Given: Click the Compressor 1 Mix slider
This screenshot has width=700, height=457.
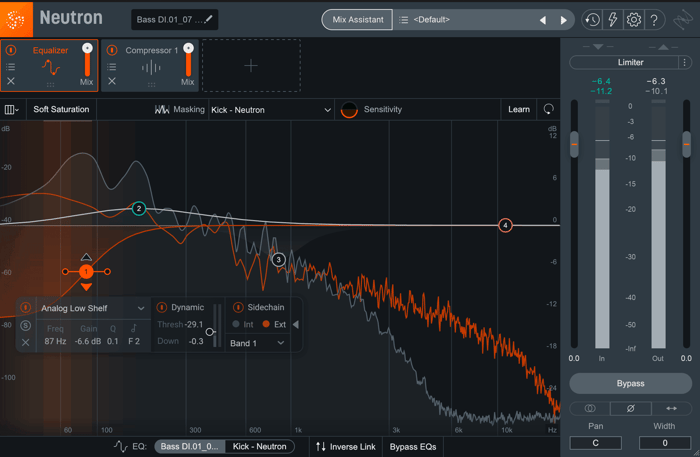Looking at the screenshot, I should click(189, 60).
